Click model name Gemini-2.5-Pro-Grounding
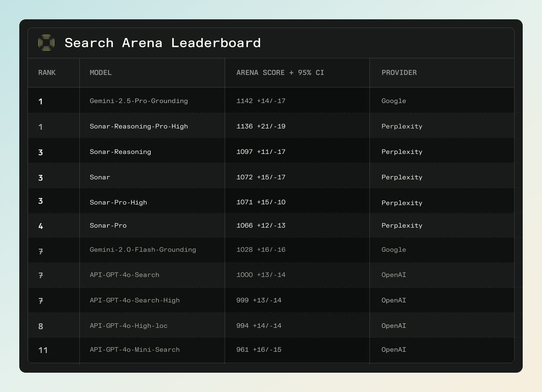This screenshot has height=392, width=542. 139,101
